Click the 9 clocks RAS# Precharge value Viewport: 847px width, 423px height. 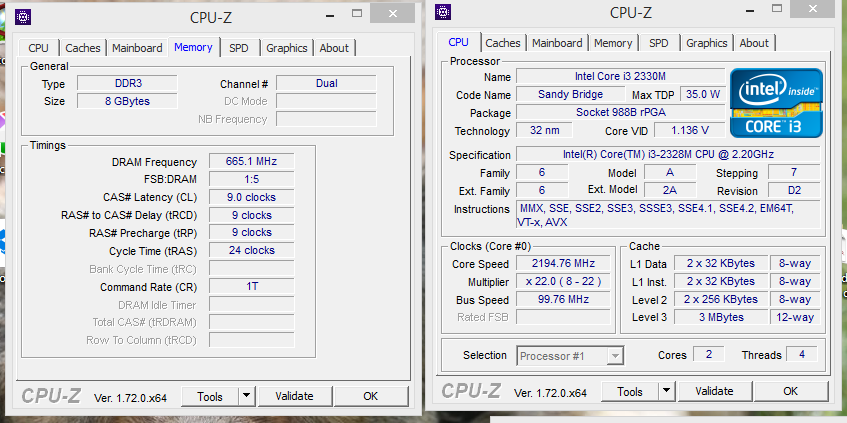(x=252, y=232)
